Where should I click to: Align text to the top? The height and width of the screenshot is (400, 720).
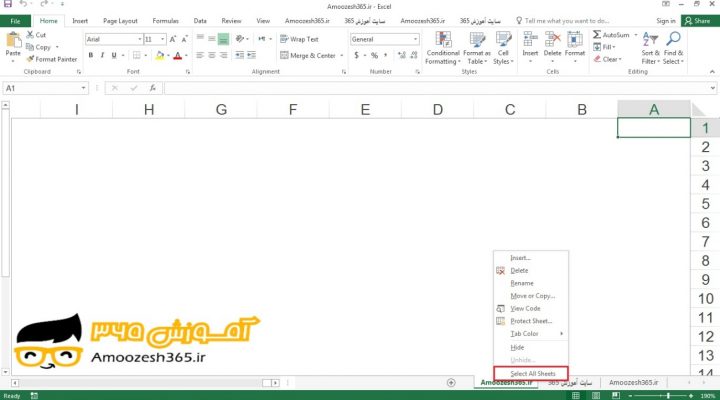(x=200, y=39)
